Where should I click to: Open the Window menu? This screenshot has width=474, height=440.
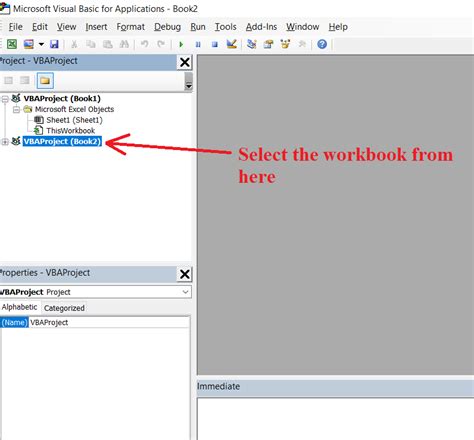click(x=303, y=27)
